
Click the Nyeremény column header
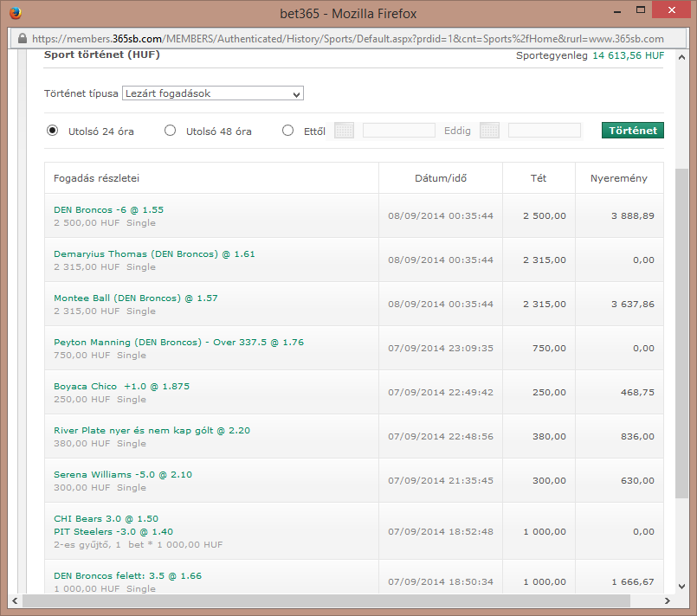point(619,178)
